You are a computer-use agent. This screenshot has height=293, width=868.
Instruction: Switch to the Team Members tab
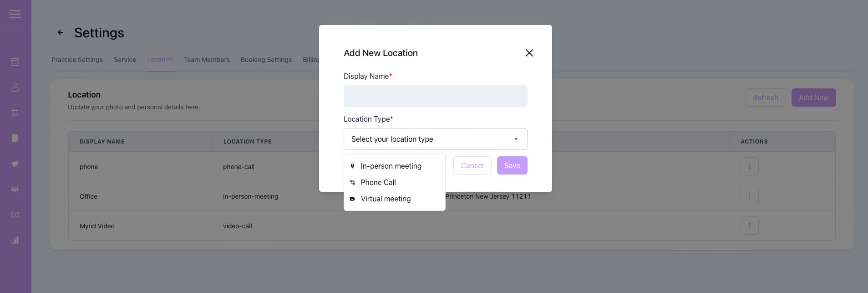point(207,60)
